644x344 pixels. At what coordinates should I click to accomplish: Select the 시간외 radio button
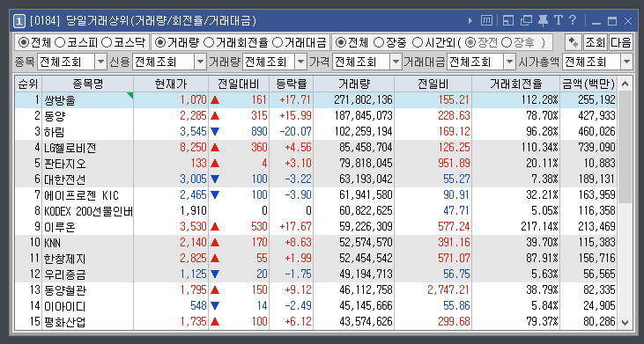418,42
